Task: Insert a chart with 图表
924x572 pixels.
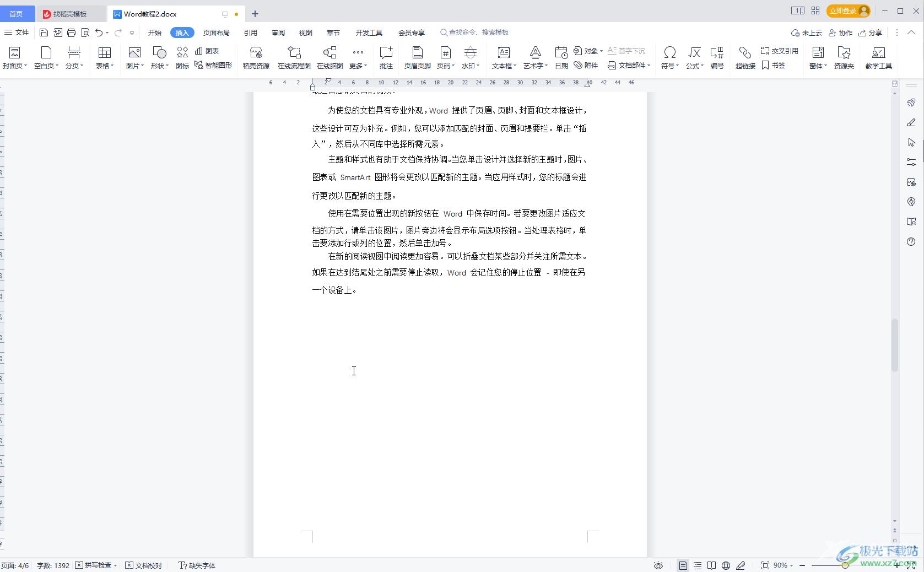Action: coord(207,51)
